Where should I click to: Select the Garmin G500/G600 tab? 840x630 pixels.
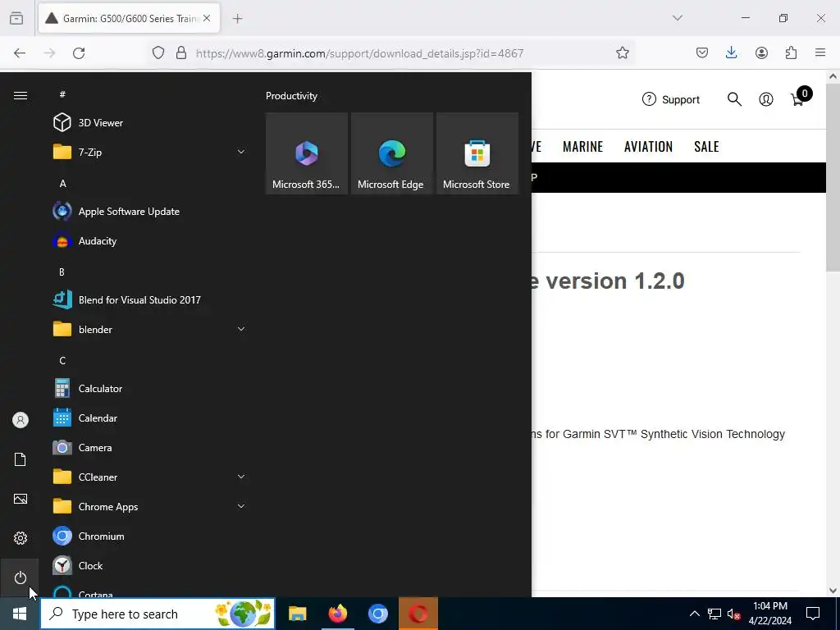[129, 18]
